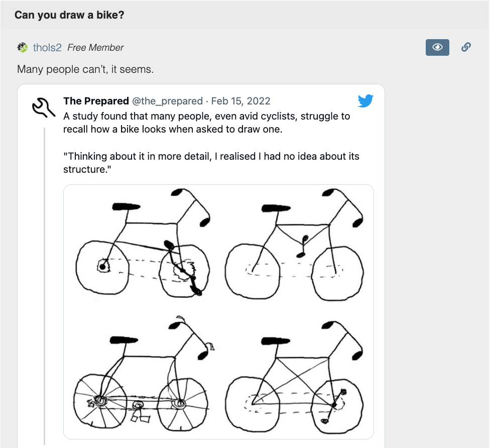Toggle the eye watch button

[x=437, y=47]
